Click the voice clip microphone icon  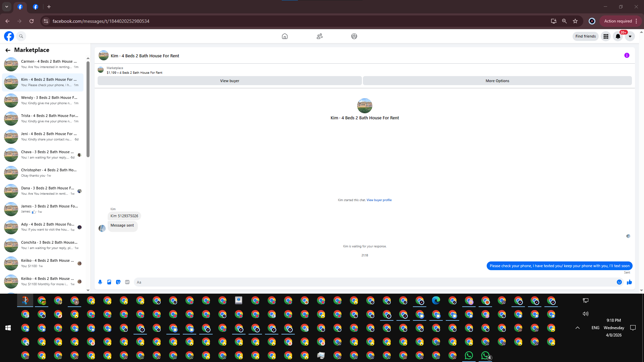100,282
